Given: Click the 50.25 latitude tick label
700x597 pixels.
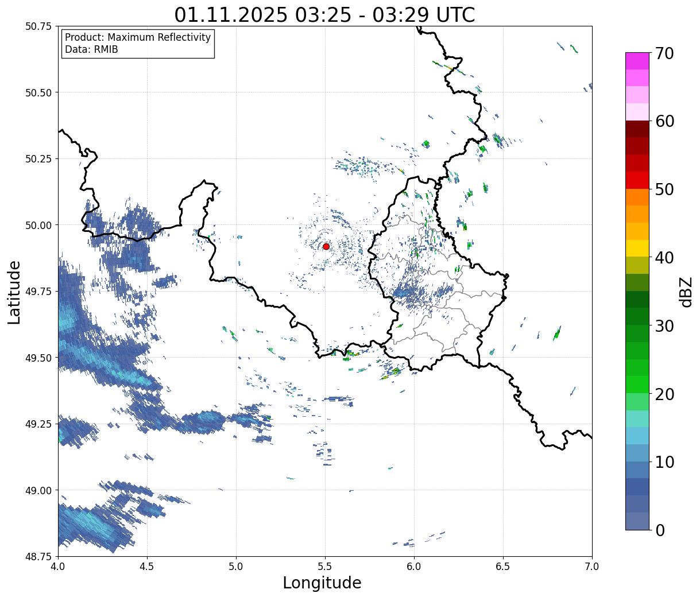Looking at the screenshot, I should (x=38, y=158).
